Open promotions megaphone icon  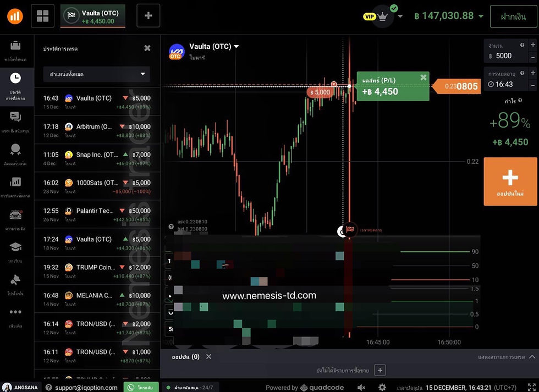point(15,280)
